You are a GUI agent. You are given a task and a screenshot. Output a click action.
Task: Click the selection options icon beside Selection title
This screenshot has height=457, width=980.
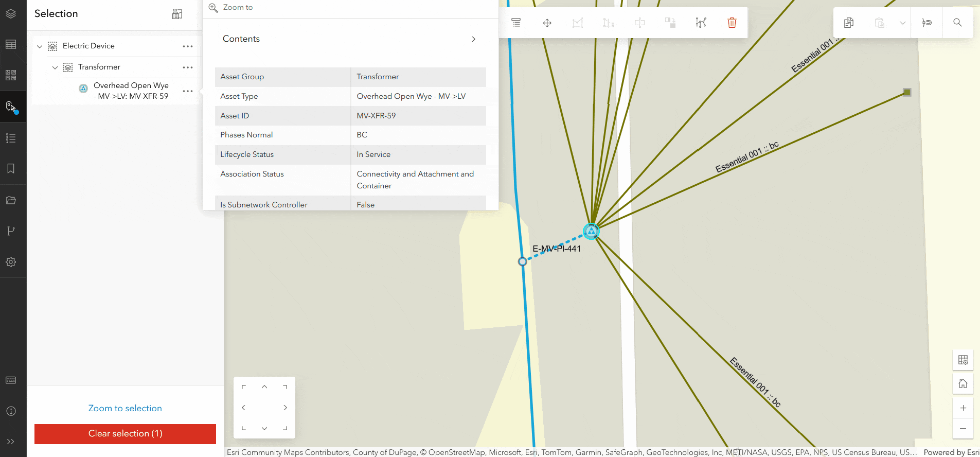pyautogui.click(x=177, y=14)
